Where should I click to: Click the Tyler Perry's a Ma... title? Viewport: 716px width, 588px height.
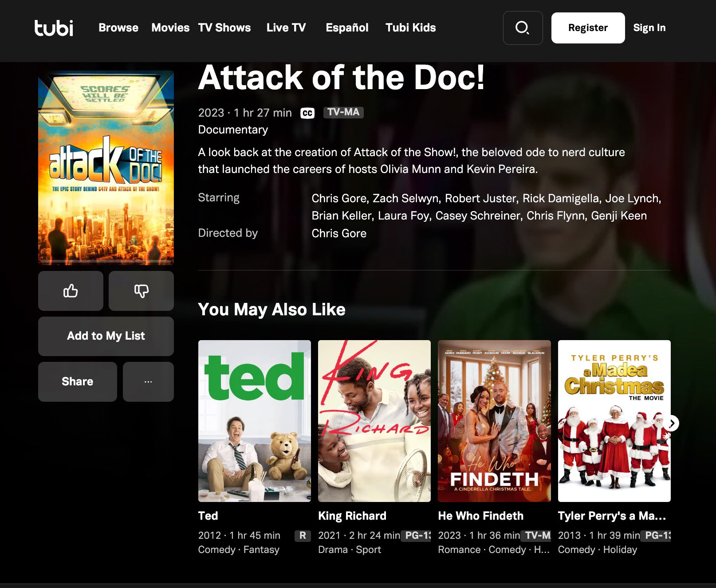pos(612,516)
